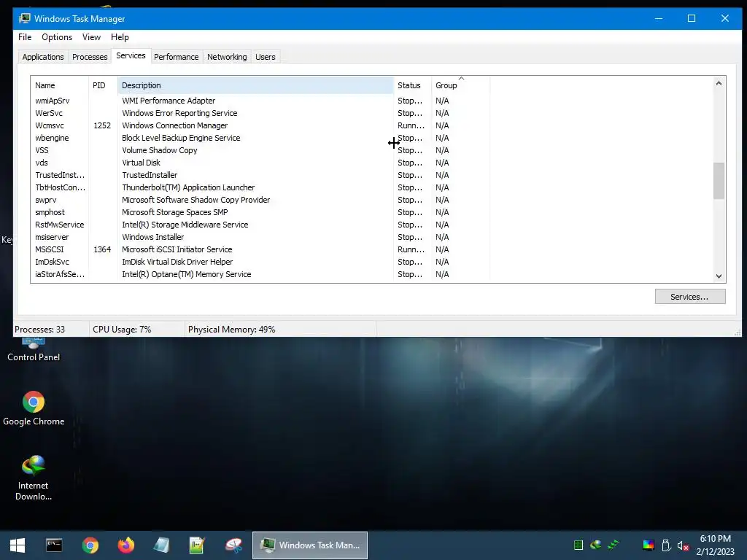Select the Control Panel desktop shortcut
747x560 pixels.
(34, 349)
